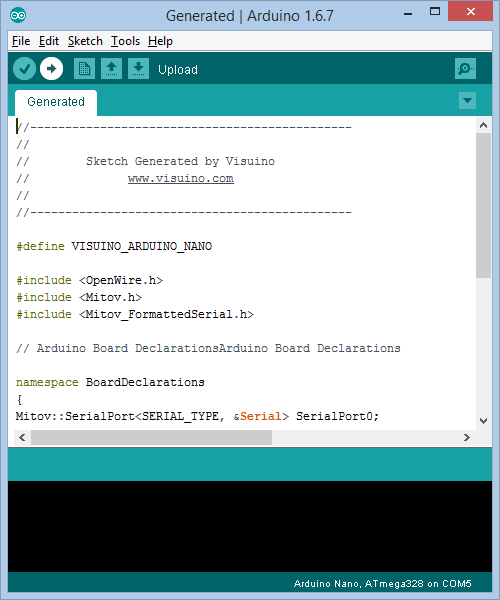
Task: Open the Help menu
Action: 160,41
